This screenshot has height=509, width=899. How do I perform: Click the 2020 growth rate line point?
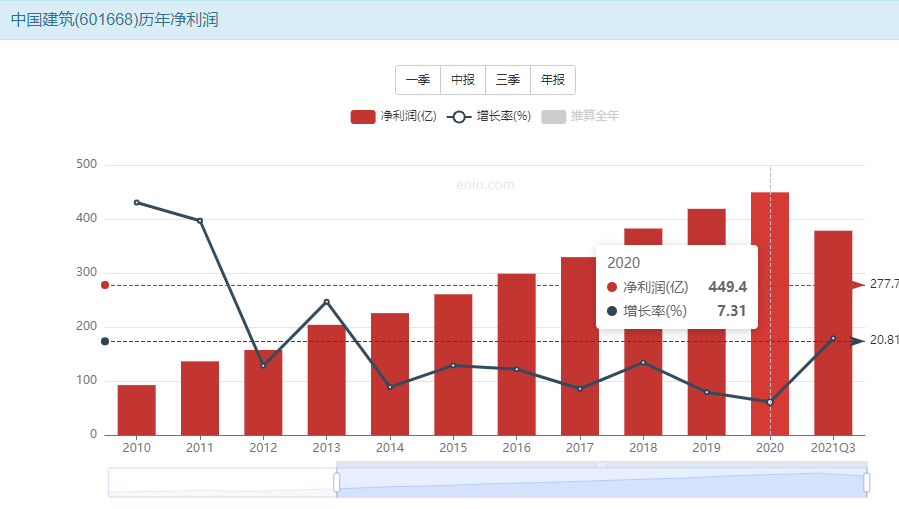[770, 402]
